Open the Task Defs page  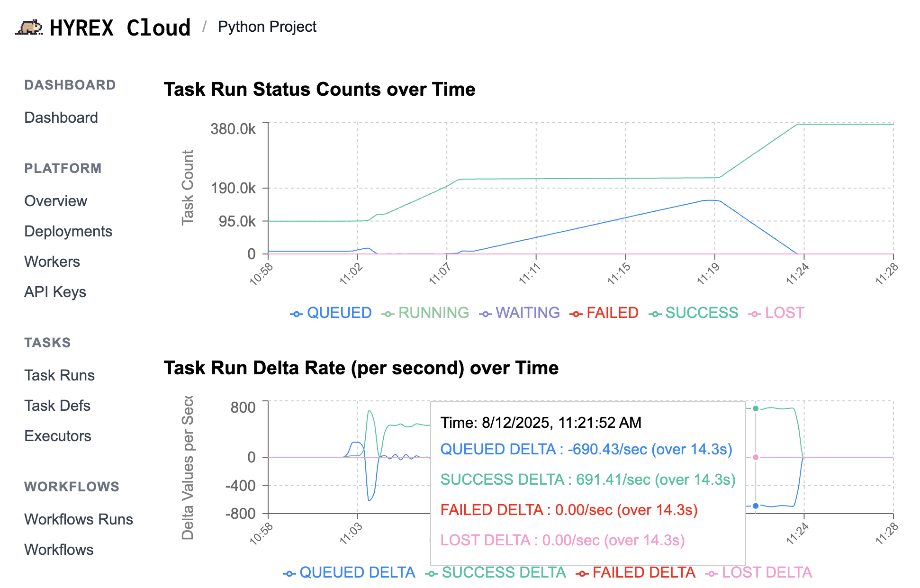[57, 406]
